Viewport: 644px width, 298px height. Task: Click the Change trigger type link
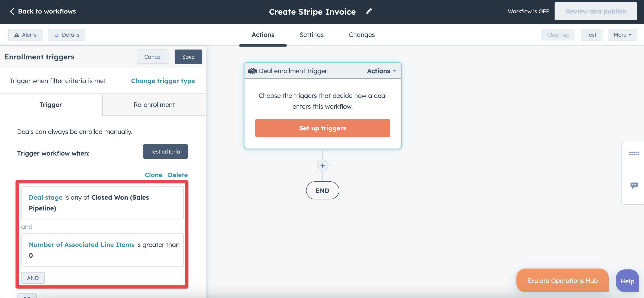coord(163,81)
